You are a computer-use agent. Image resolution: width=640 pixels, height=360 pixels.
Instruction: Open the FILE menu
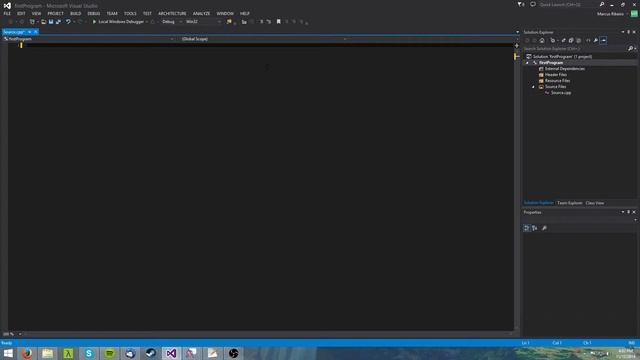pyautogui.click(x=7, y=13)
